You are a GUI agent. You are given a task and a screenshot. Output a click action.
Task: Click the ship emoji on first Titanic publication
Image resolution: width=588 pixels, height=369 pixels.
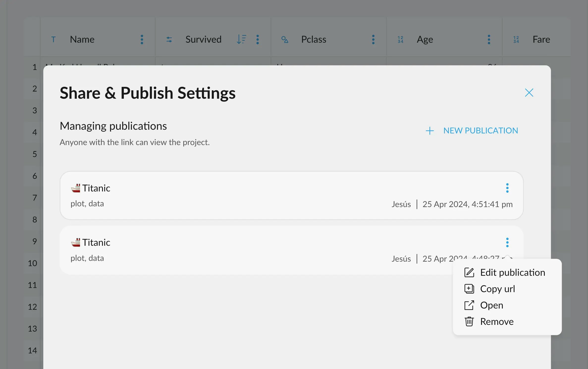pos(76,188)
